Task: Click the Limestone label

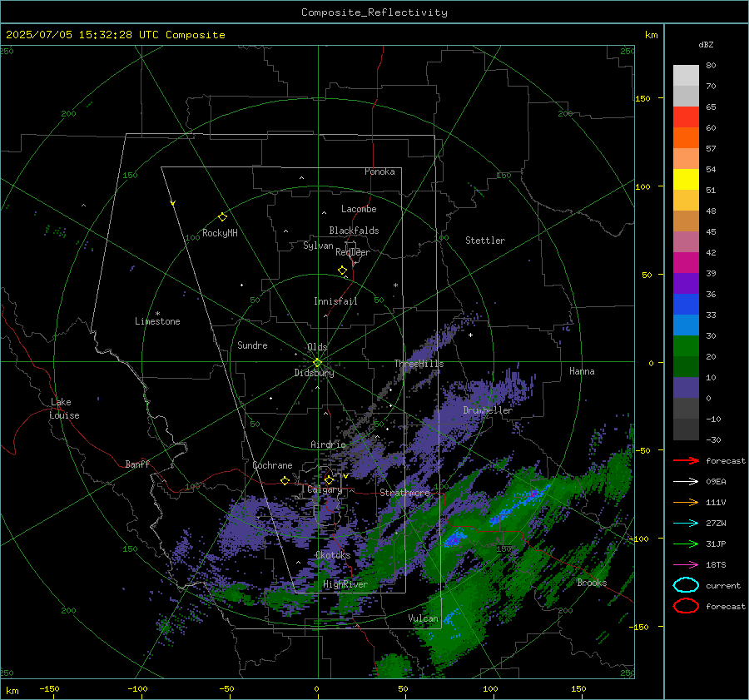Action: click(157, 321)
